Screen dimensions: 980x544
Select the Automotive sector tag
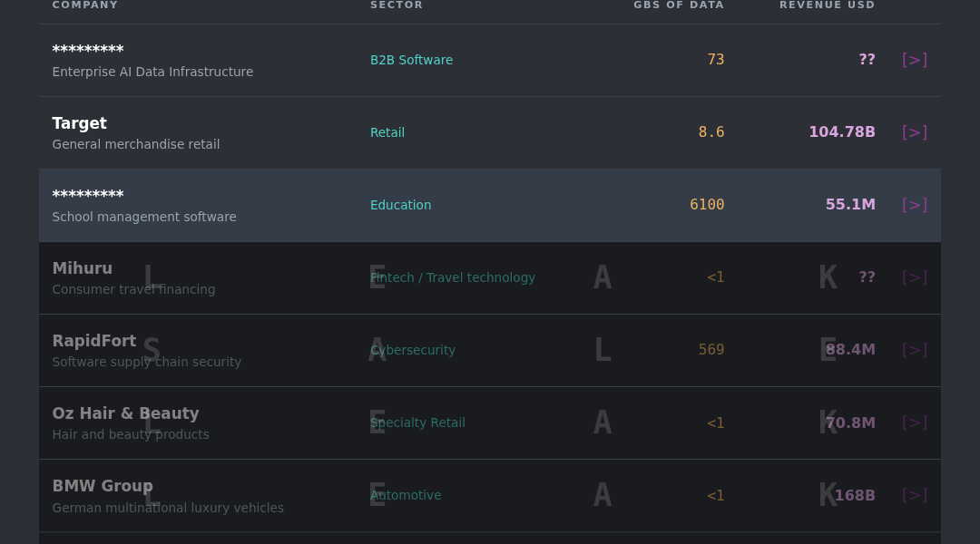pyautogui.click(x=406, y=495)
